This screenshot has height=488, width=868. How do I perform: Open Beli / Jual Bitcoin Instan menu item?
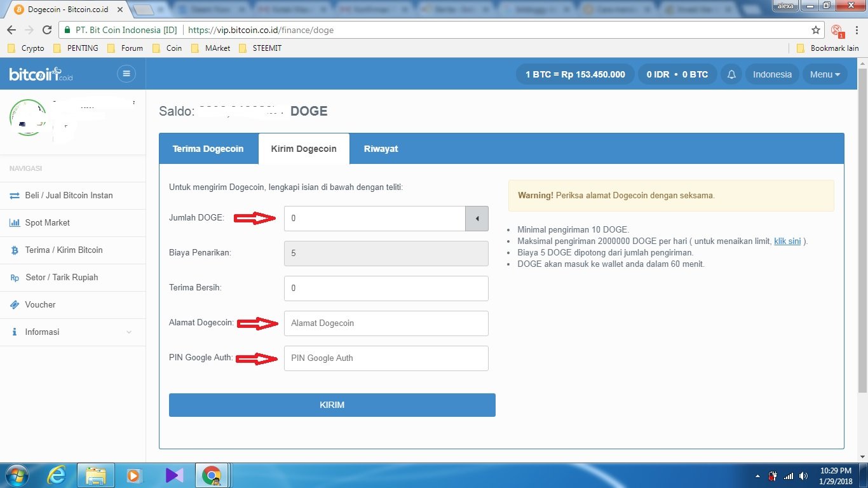pos(73,196)
